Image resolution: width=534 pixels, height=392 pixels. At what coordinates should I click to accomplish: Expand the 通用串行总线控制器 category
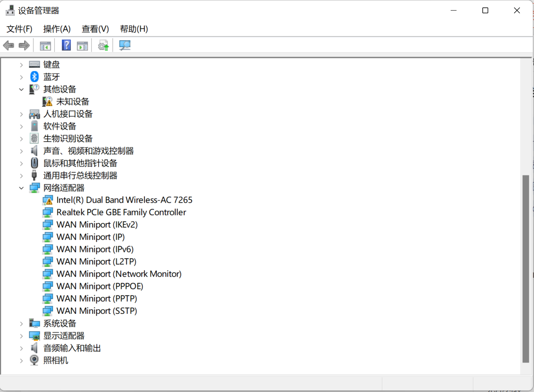[22, 176]
